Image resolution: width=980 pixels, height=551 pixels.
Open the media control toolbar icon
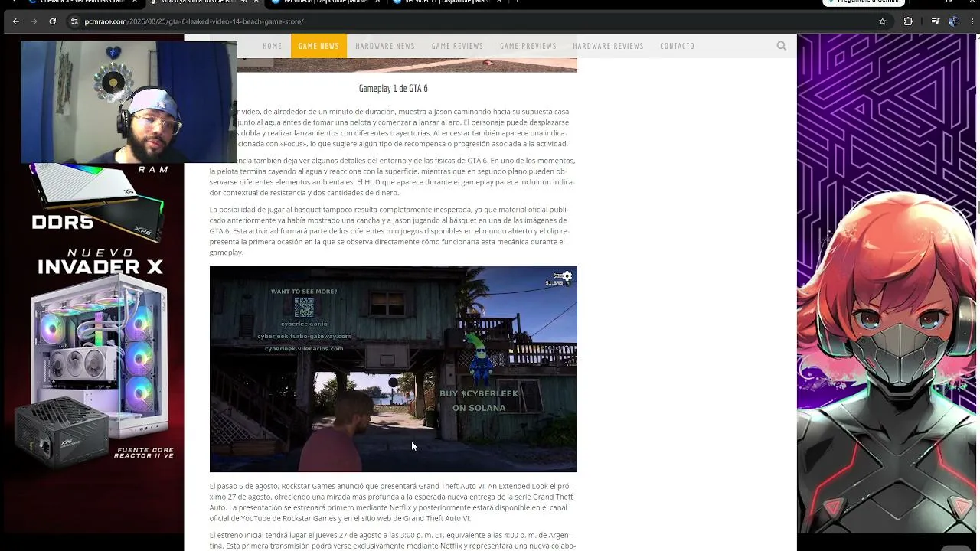tap(936, 21)
